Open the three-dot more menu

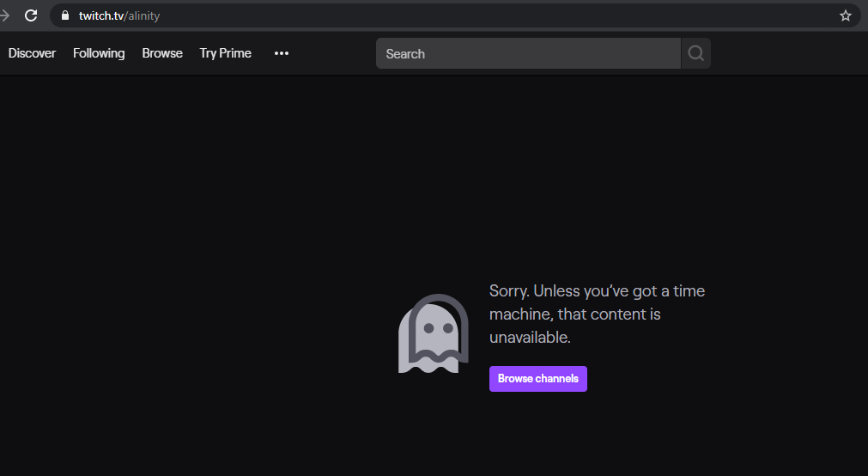(282, 53)
